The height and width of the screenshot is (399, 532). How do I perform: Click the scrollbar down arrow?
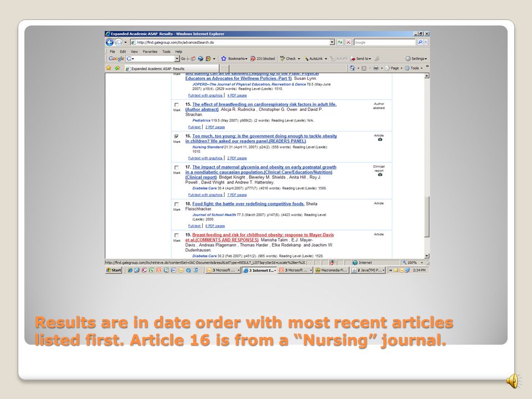[427, 256]
